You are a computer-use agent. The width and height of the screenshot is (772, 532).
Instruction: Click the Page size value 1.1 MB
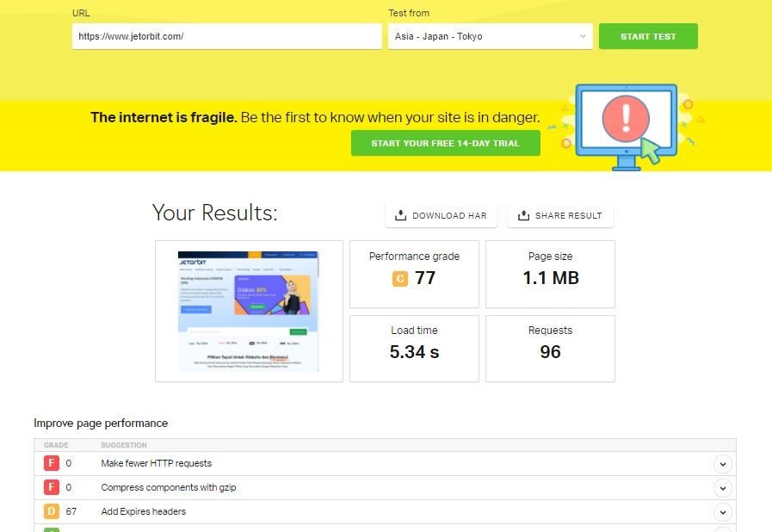point(551,278)
